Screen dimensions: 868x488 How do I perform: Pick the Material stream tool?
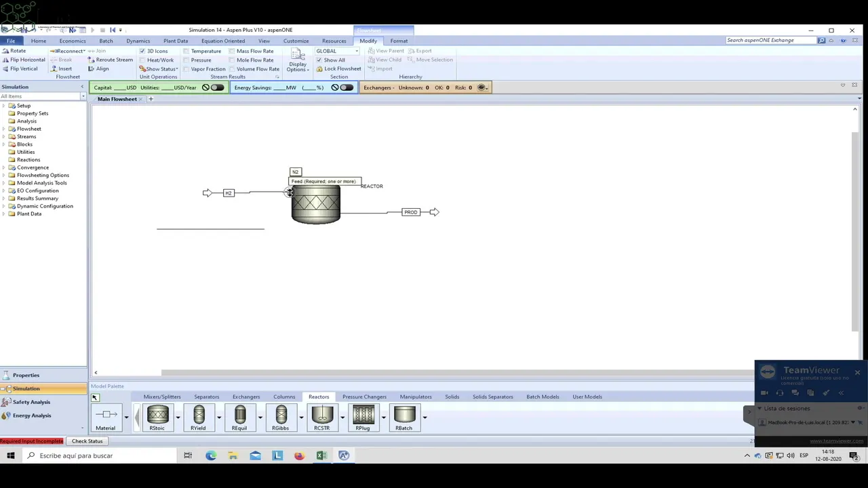[x=106, y=418]
